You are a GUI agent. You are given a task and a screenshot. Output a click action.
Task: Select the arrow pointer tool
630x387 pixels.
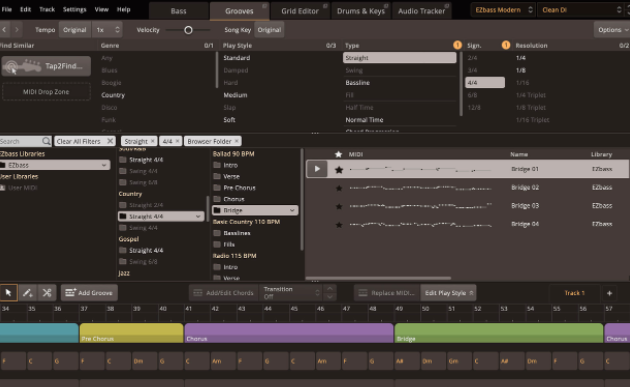pyautogui.click(x=8, y=293)
